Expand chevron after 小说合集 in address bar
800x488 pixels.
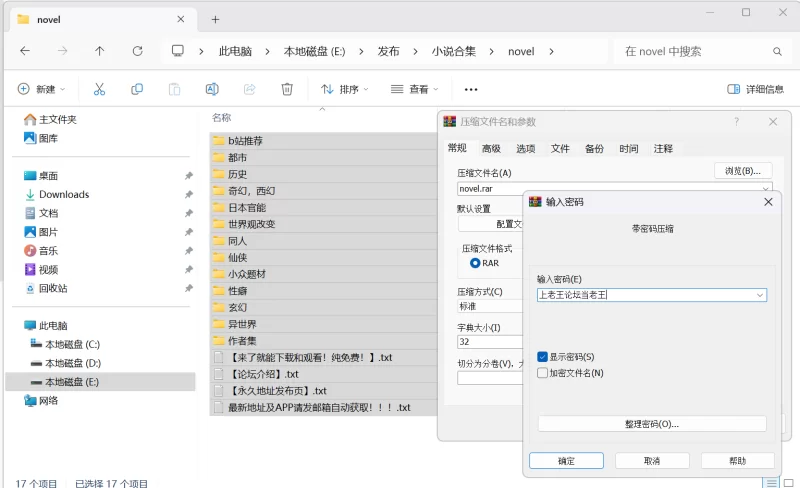[x=491, y=52]
